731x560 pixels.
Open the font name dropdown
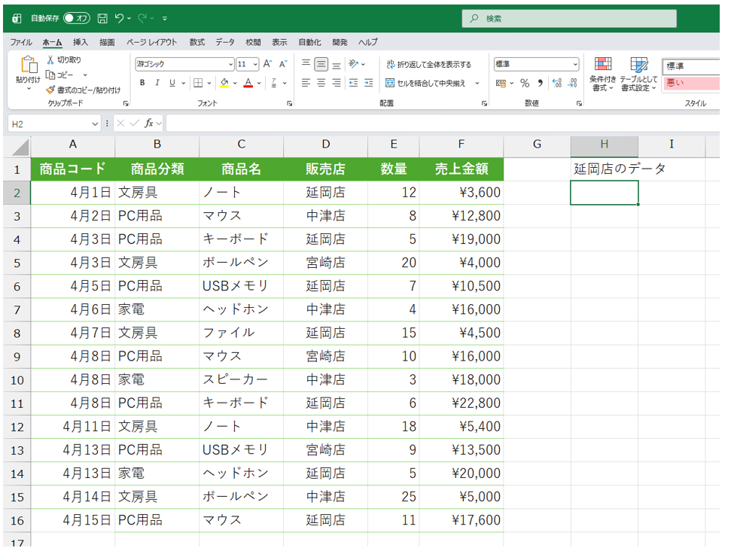pyautogui.click(x=230, y=64)
